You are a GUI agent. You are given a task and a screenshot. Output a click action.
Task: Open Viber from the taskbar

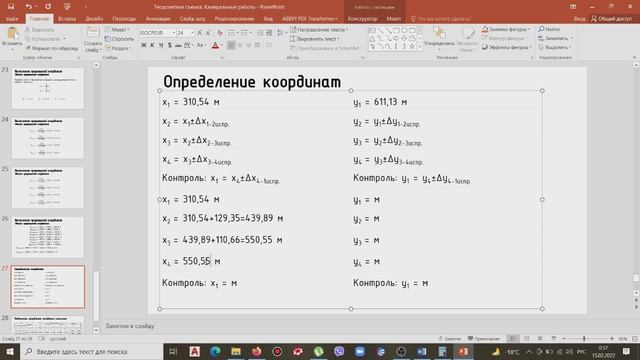pyautogui.click(x=339, y=351)
